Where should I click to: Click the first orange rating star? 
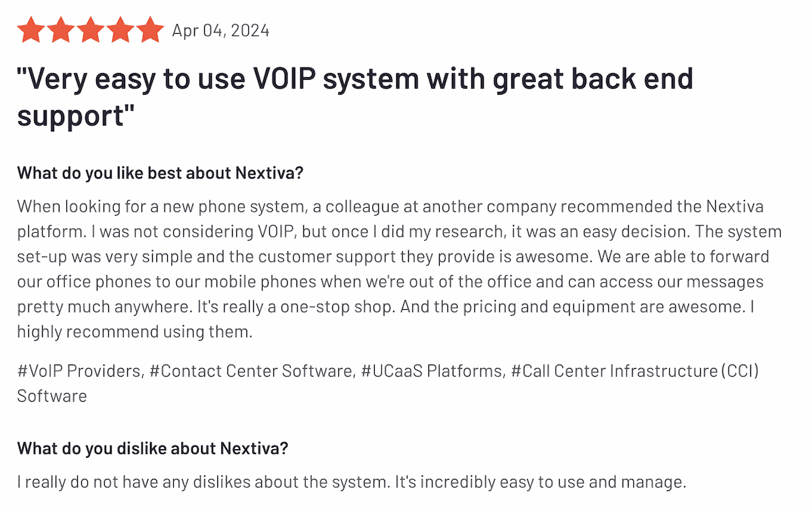click(30, 30)
